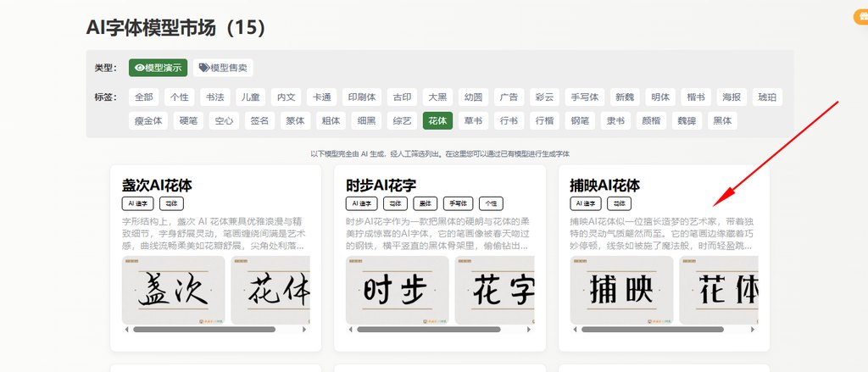868x372 pixels.
Task: Click 个性 badge on 时步AI花字 card
Action: (491, 203)
